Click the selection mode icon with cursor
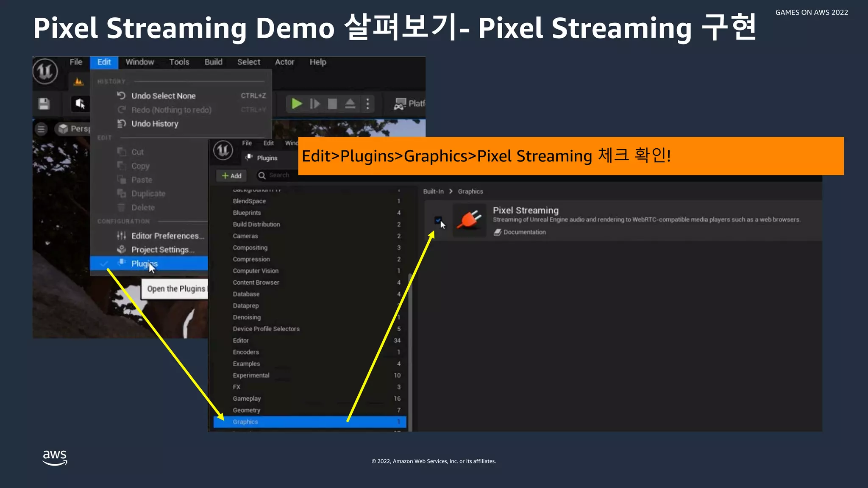Viewport: 868px width, 488px height. tap(80, 104)
